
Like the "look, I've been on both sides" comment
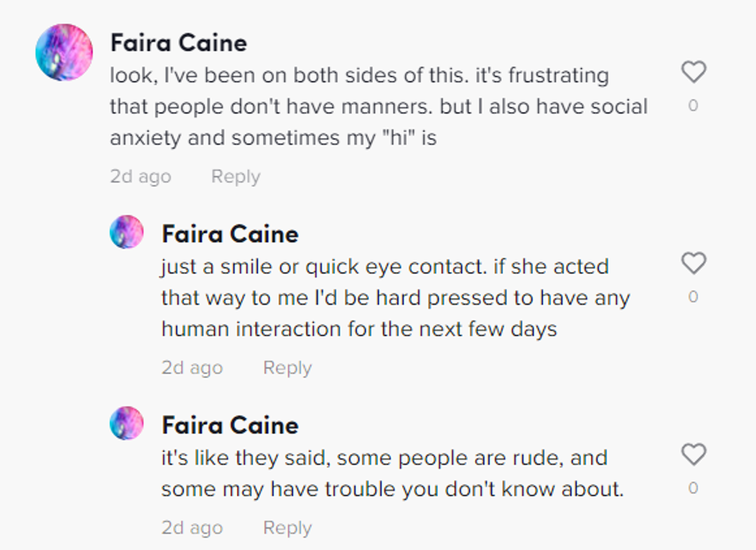[694, 73]
